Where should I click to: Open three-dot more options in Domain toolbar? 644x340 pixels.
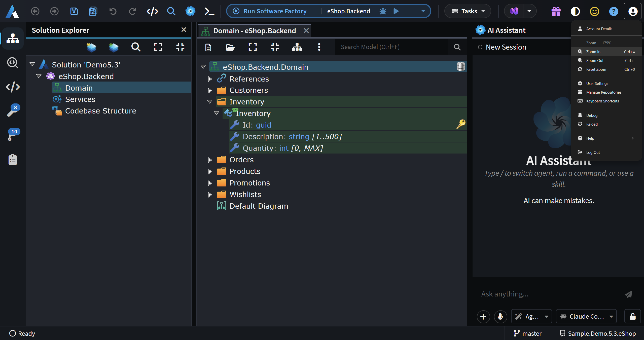(x=319, y=47)
